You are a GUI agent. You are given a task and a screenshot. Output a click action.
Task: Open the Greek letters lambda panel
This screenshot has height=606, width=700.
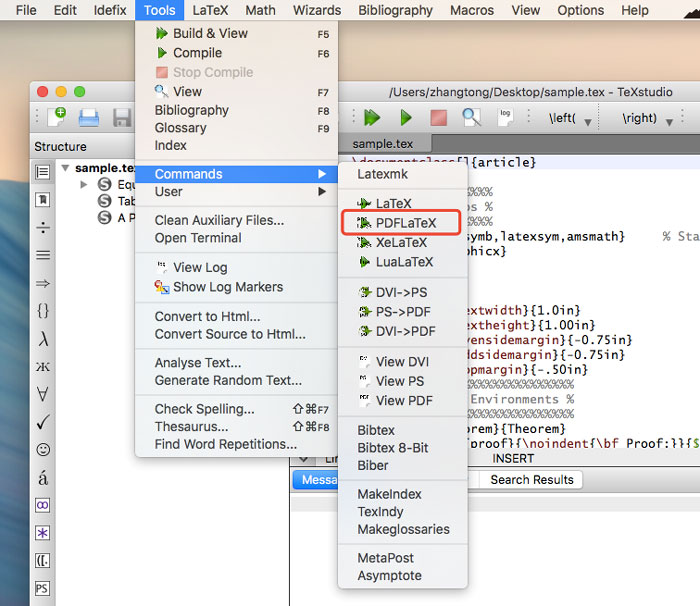tap(43, 339)
